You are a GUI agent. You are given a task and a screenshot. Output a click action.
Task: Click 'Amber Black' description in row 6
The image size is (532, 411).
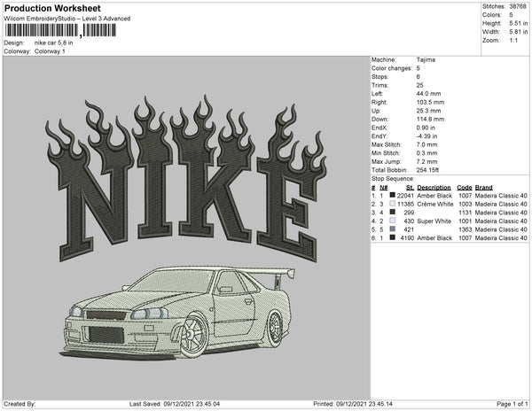(x=434, y=238)
